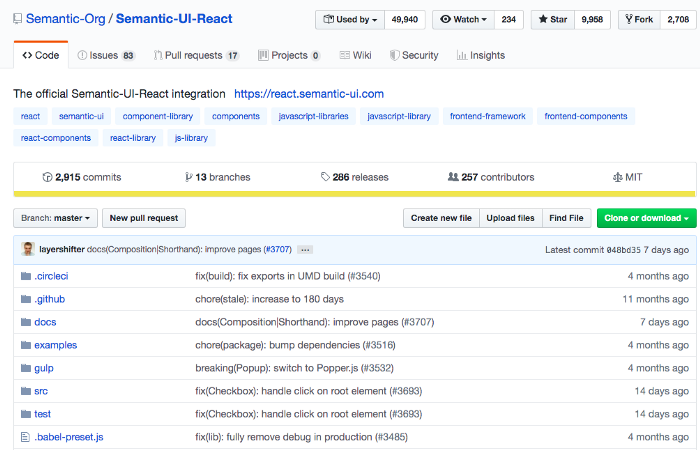
Task: Open latest commit hash 048bd35
Action: click(x=624, y=250)
